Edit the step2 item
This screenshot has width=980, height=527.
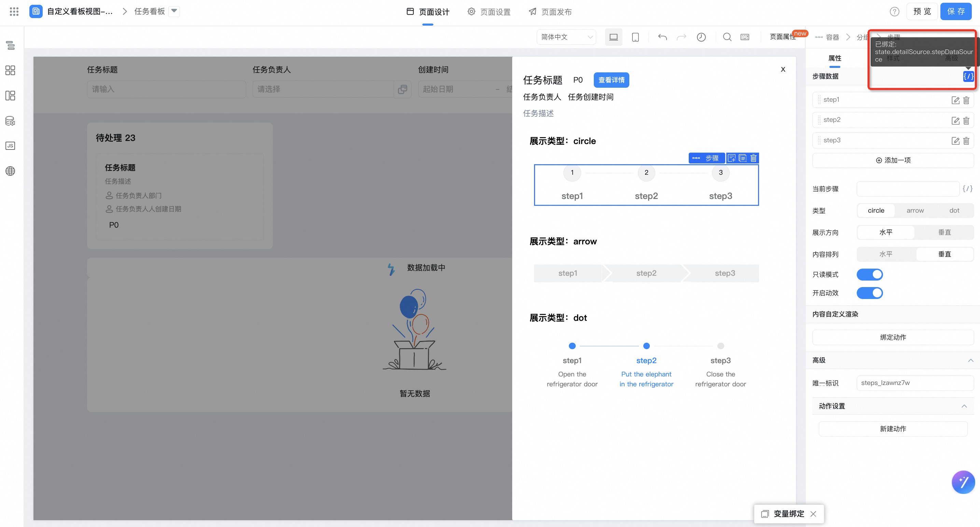tap(955, 120)
